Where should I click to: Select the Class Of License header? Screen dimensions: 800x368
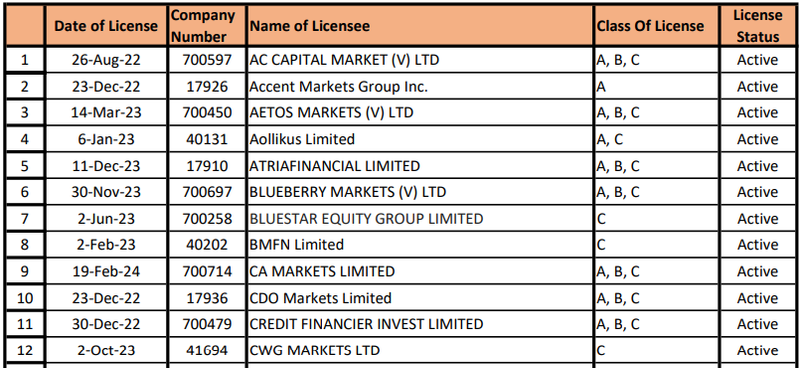[x=657, y=26]
